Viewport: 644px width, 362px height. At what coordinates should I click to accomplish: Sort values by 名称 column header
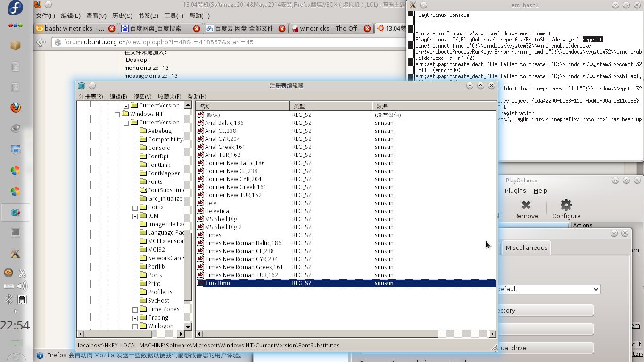tap(242, 106)
